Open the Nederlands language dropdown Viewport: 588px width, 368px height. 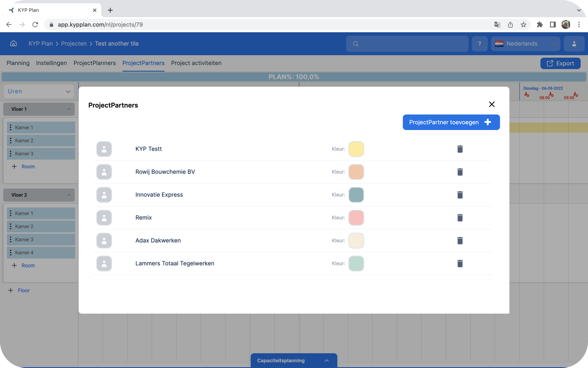(526, 44)
